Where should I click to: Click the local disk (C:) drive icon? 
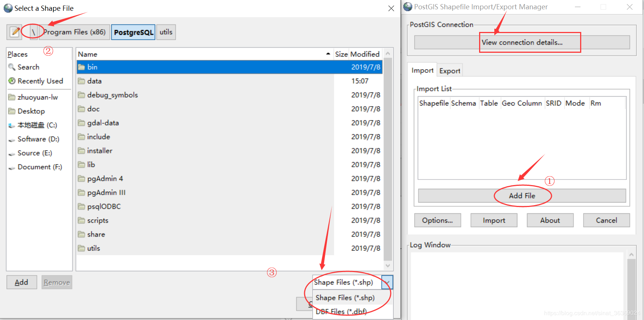(12, 126)
